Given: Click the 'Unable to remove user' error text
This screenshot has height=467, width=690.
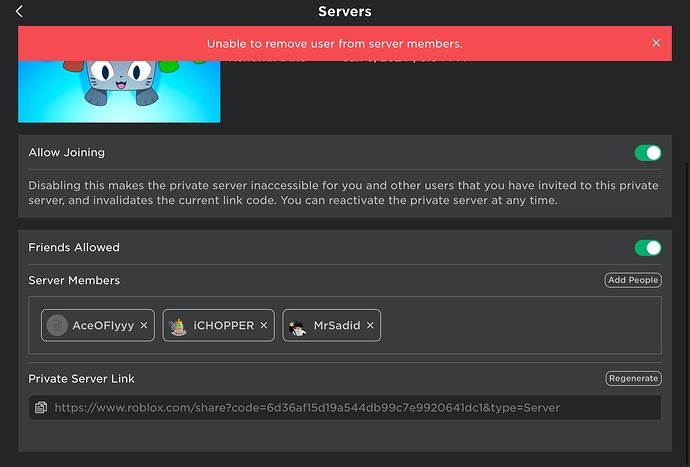Looking at the screenshot, I should 334,44.
